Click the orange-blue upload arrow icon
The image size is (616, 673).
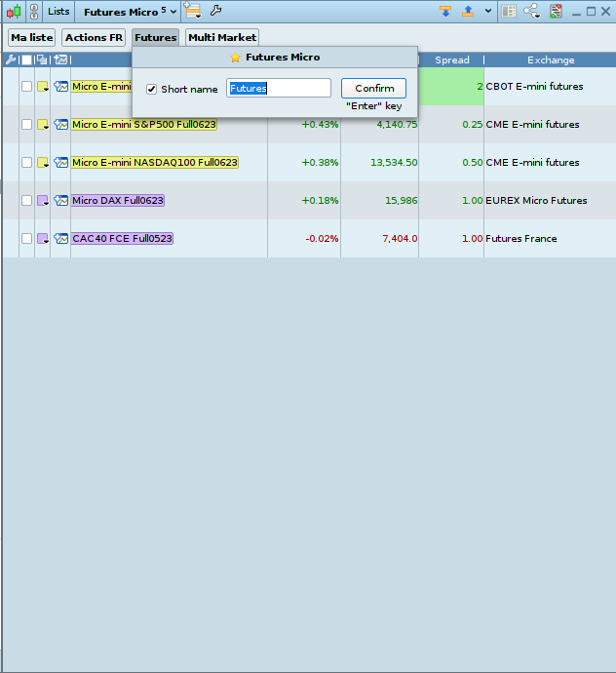(468, 11)
